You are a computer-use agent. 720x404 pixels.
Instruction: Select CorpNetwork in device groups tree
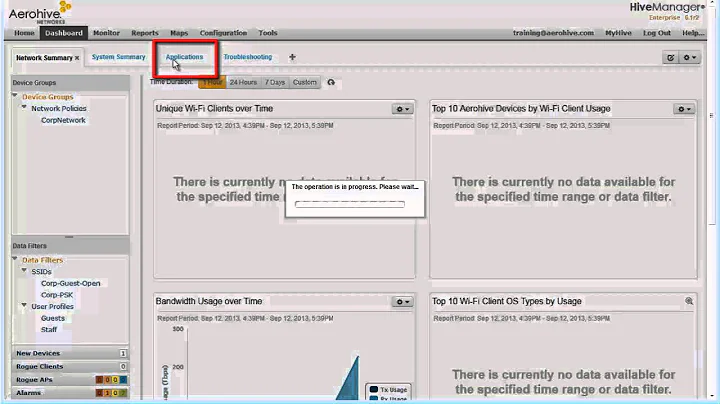click(x=63, y=120)
